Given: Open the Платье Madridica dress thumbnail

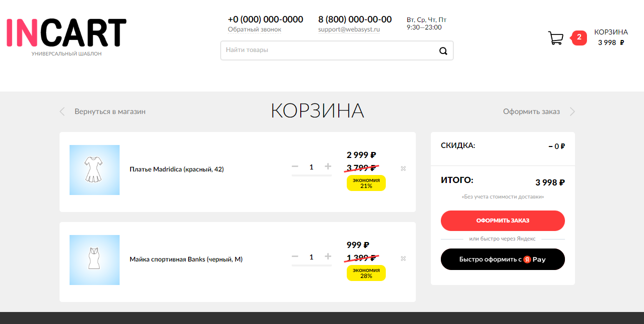Looking at the screenshot, I should (95, 170).
